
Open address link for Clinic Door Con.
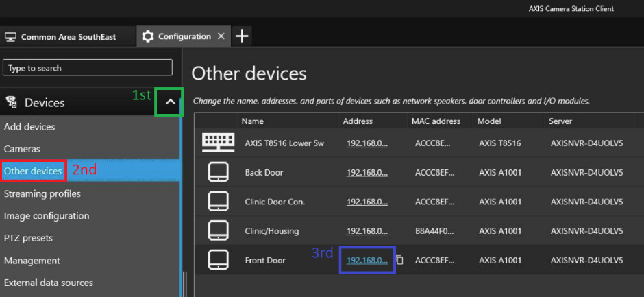(x=367, y=202)
